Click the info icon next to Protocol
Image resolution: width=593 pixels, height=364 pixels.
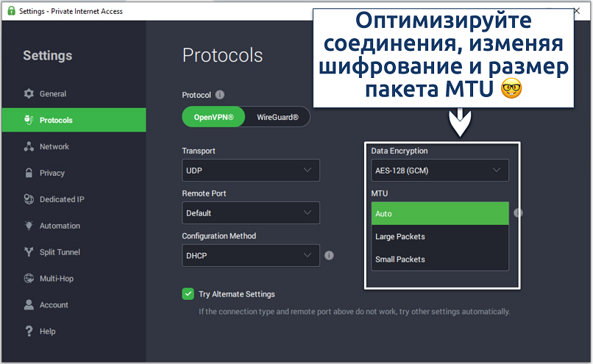pyautogui.click(x=220, y=95)
